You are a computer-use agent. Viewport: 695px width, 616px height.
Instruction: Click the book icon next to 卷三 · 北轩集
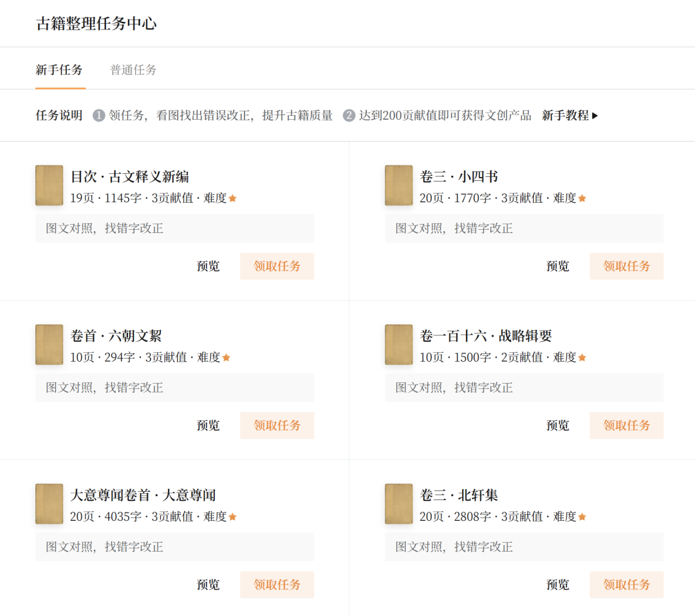click(398, 503)
